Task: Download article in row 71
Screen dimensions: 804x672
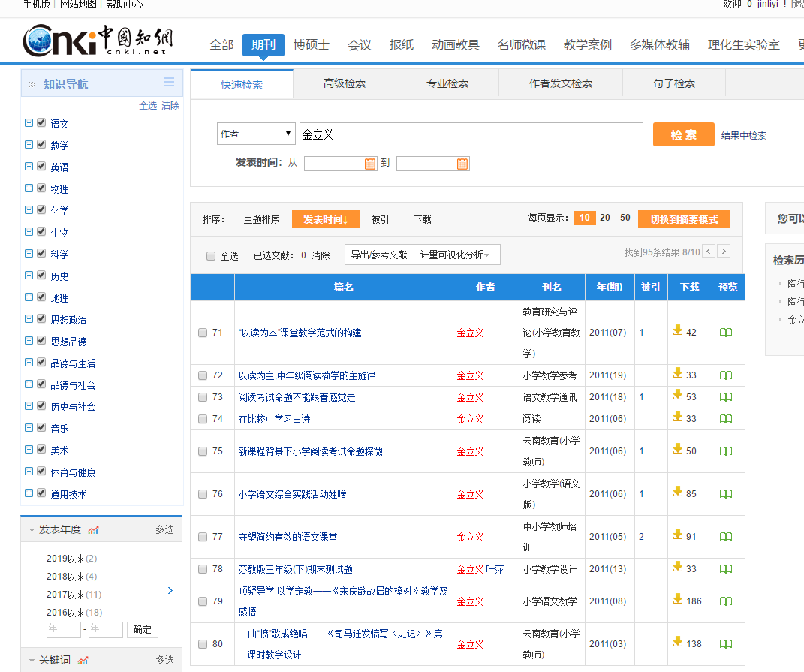Action: (678, 330)
